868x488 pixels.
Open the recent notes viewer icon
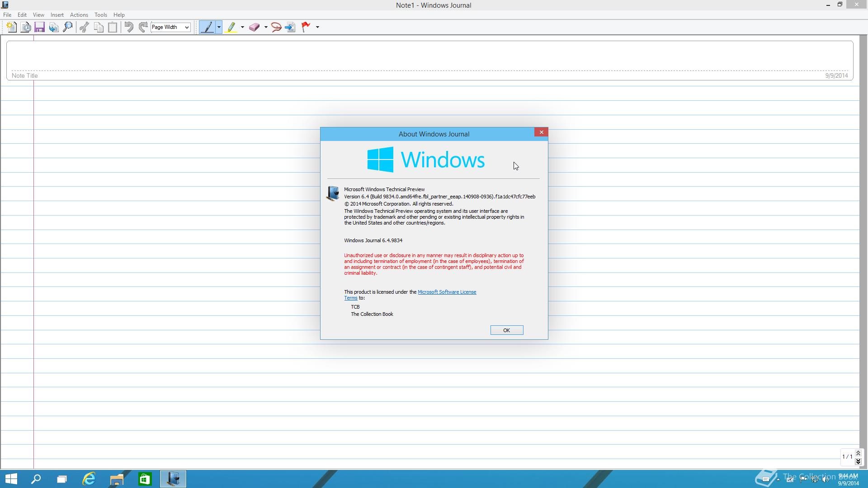coord(26,27)
